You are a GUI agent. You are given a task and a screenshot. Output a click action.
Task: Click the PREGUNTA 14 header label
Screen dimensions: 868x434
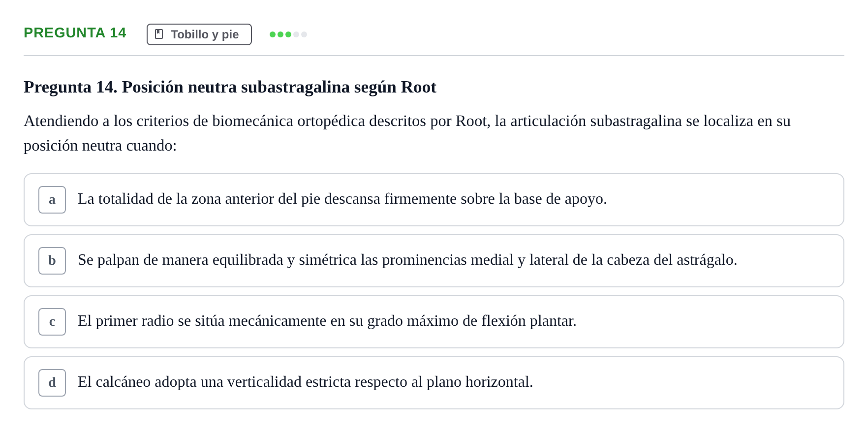[x=75, y=32]
